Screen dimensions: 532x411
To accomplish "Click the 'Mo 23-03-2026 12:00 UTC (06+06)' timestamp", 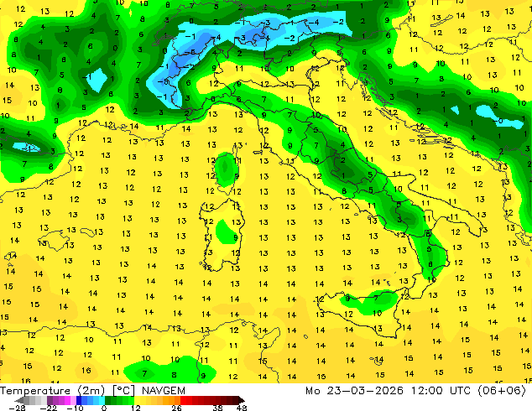I will [415, 391].
